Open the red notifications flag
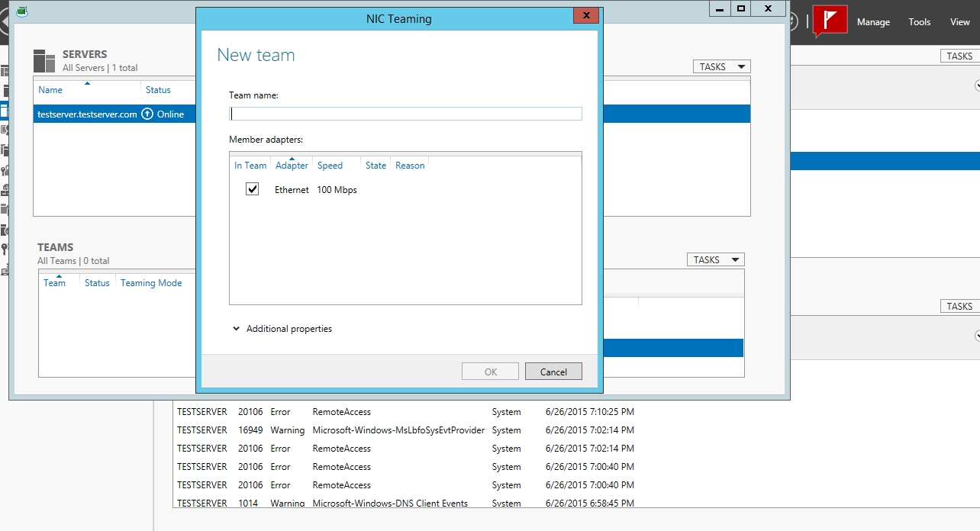 point(830,21)
